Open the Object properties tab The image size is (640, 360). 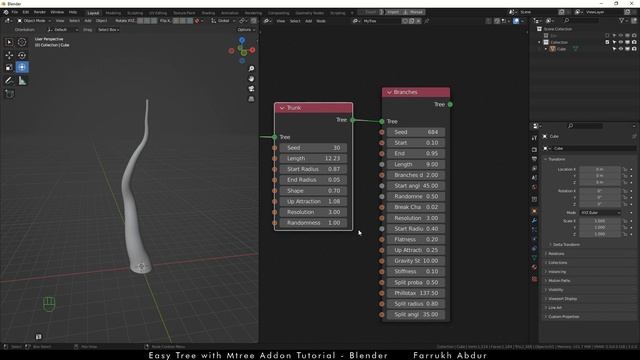534,211
